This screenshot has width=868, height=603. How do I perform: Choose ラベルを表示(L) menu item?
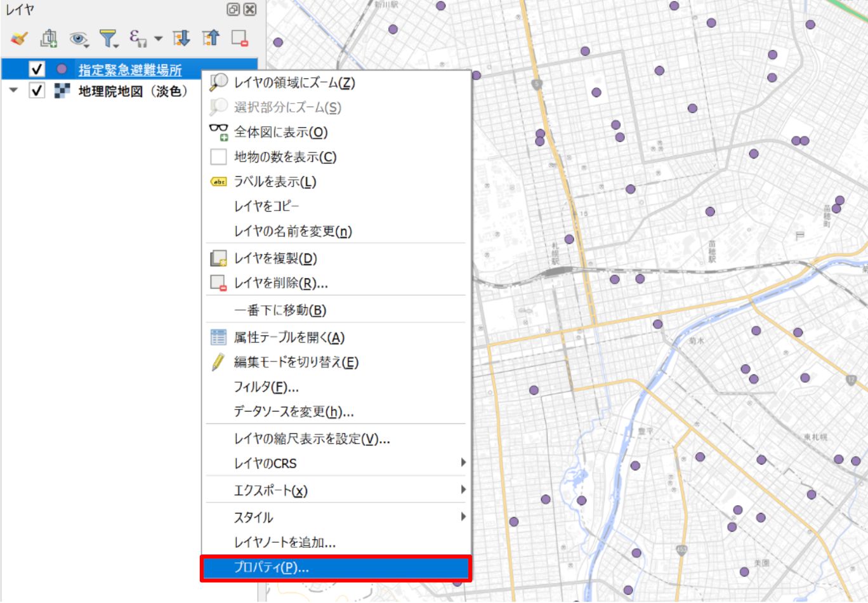pyautogui.click(x=336, y=182)
